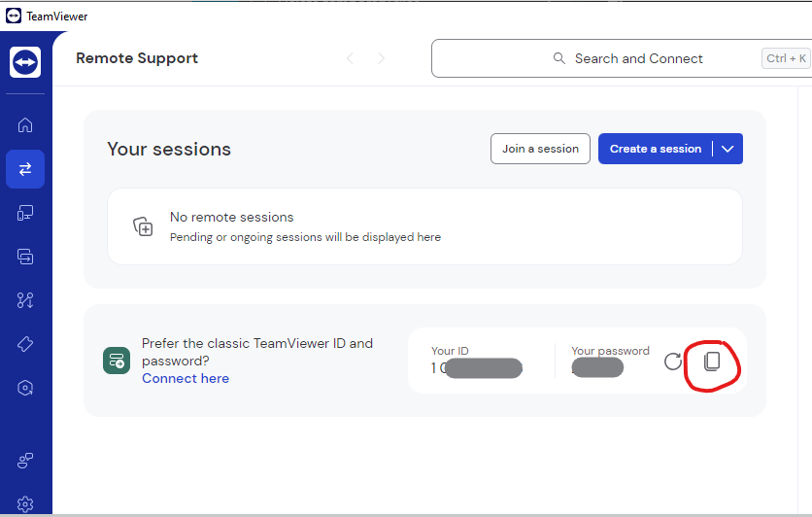The height and width of the screenshot is (517, 812).
Task: Open the stacked screens sidebar icon
Action: [25, 257]
